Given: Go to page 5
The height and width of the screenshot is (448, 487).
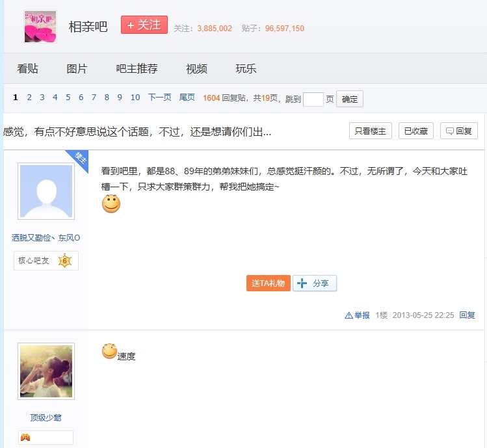Looking at the screenshot, I should coord(68,98).
